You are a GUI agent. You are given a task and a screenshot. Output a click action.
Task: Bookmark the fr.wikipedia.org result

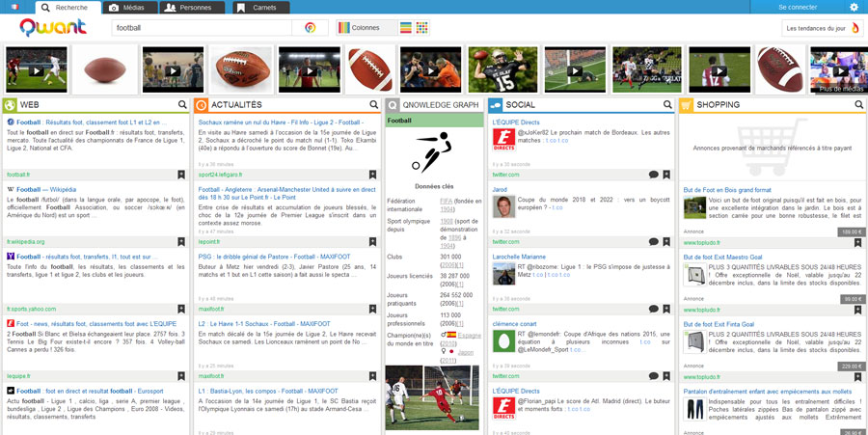[181, 242]
